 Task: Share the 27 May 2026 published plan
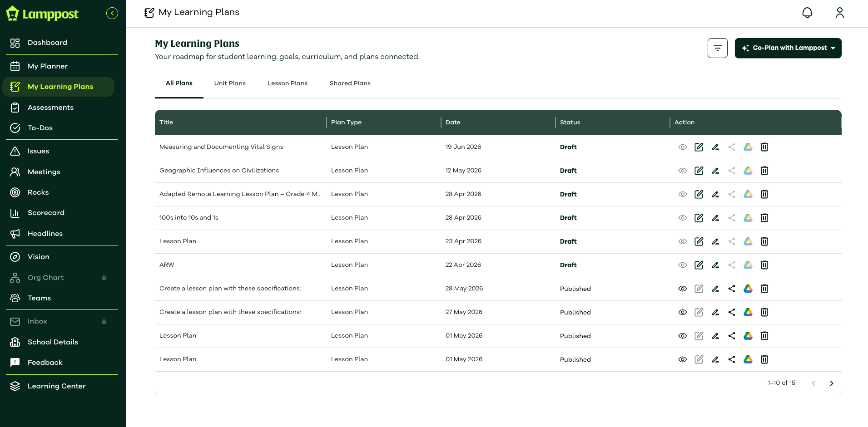(x=732, y=312)
